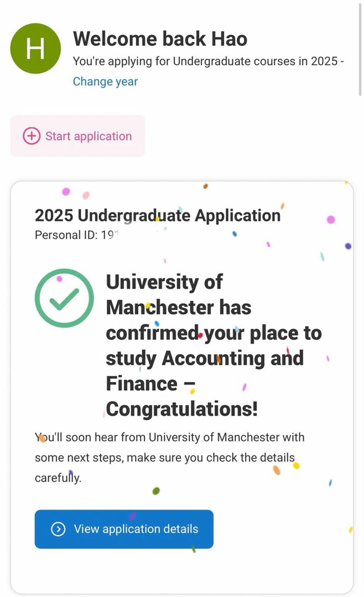Click the University of Manchester confirmation heading

(213, 345)
